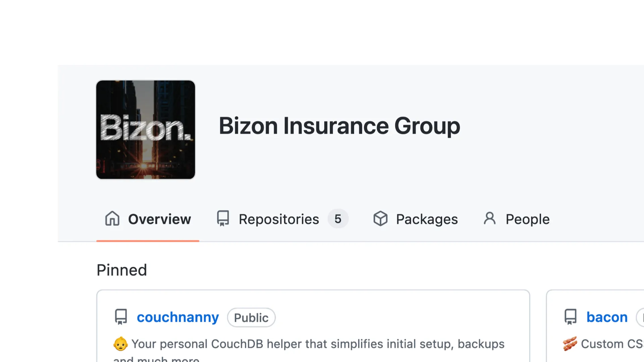
Task: Open the couchnanny repository link
Action: (x=178, y=317)
